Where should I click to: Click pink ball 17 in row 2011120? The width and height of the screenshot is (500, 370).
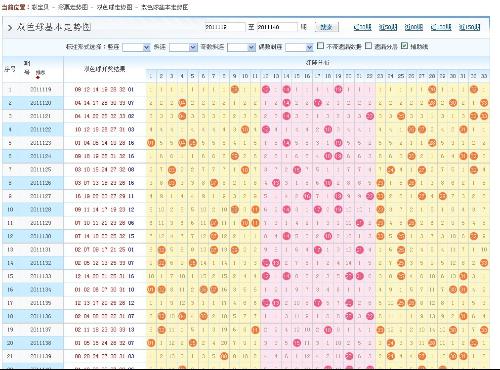tap(318, 103)
